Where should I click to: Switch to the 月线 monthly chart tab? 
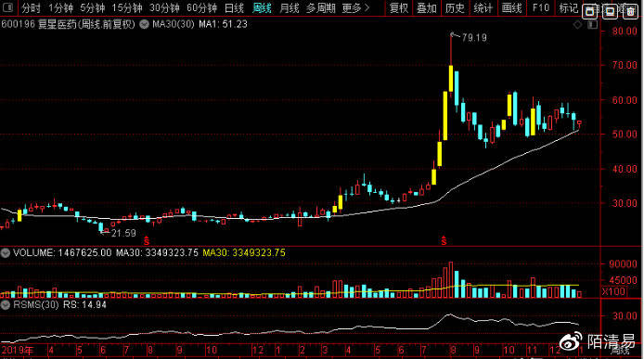coord(290,7)
